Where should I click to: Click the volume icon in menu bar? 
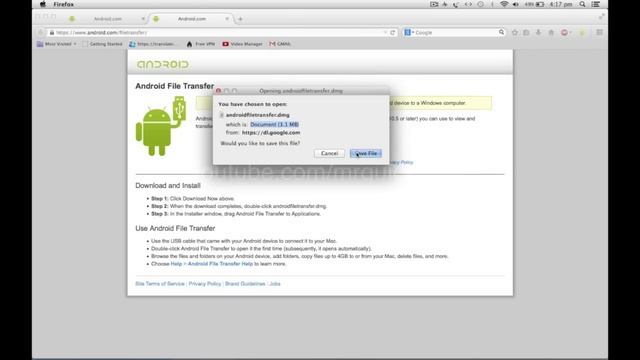tap(516, 4)
